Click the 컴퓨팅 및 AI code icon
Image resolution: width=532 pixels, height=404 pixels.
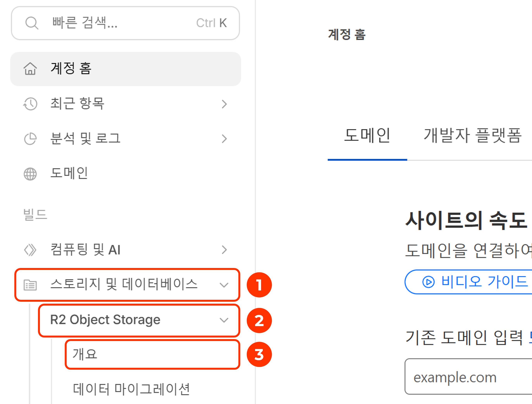pos(30,250)
